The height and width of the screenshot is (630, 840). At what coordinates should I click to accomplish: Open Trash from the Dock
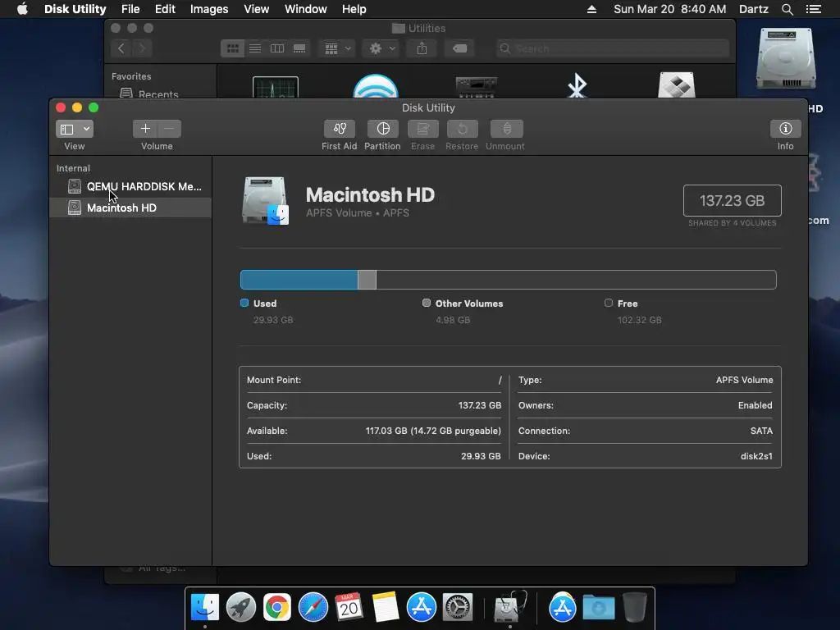coord(634,607)
